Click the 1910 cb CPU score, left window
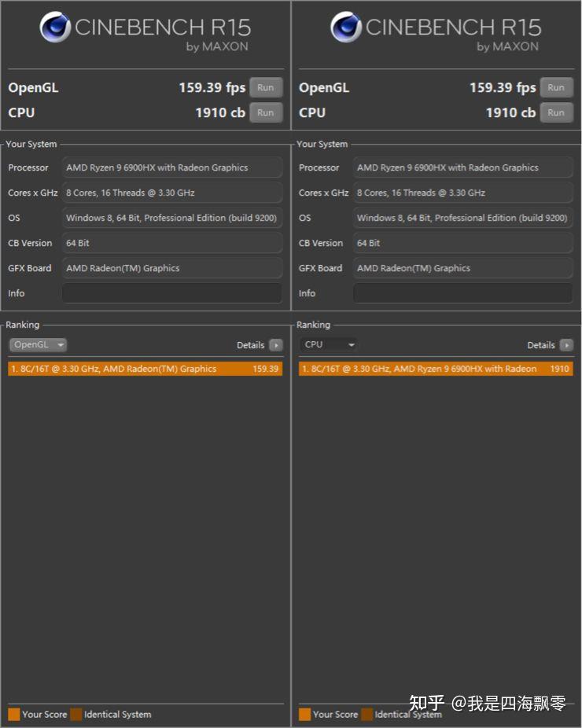 pyautogui.click(x=220, y=113)
